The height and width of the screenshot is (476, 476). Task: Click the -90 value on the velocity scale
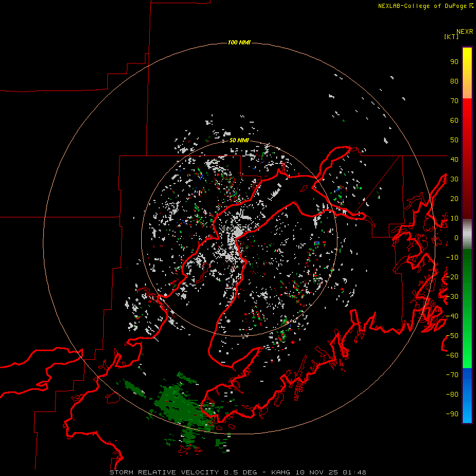click(x=452, y=414)
